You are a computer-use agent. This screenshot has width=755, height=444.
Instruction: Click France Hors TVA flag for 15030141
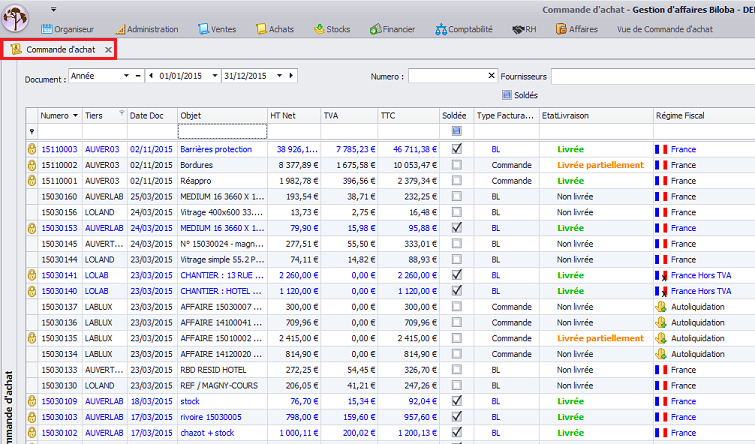pos(661,276)
